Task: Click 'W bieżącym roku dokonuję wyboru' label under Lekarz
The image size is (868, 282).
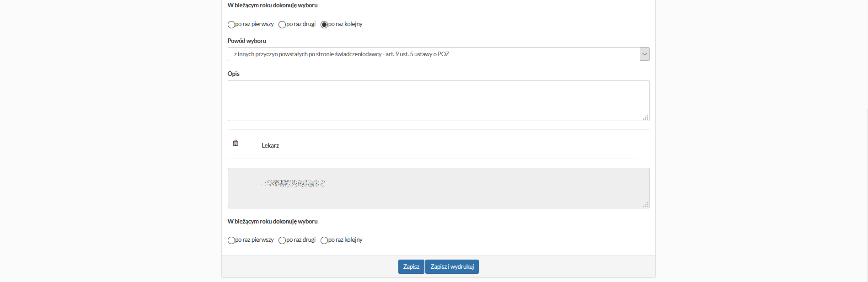Action: point(273,222)
